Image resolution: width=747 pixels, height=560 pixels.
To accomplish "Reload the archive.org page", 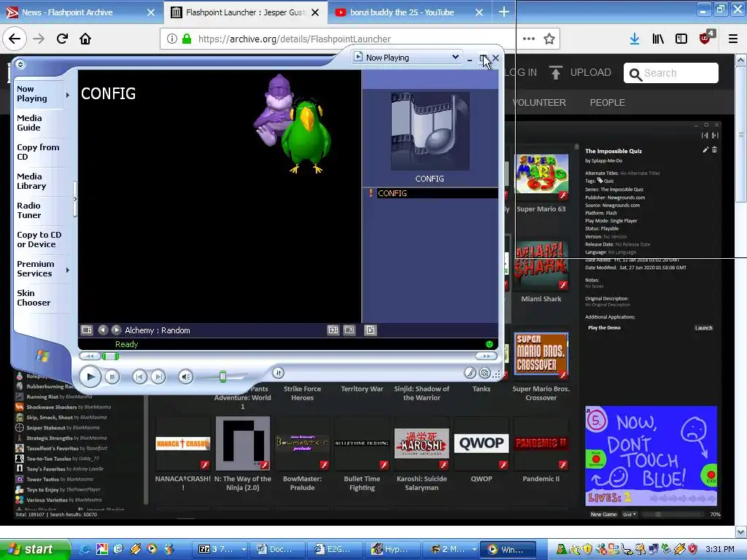I will 62,39.
